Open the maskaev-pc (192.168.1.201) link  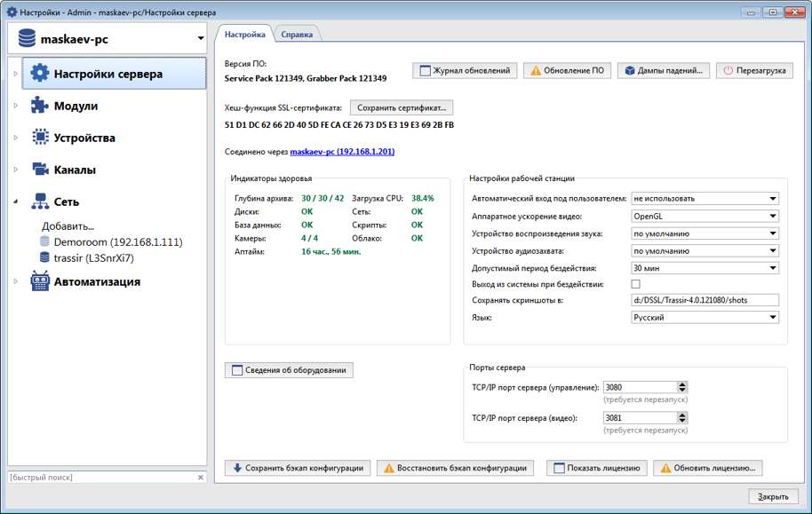click(x=342, y=152)
